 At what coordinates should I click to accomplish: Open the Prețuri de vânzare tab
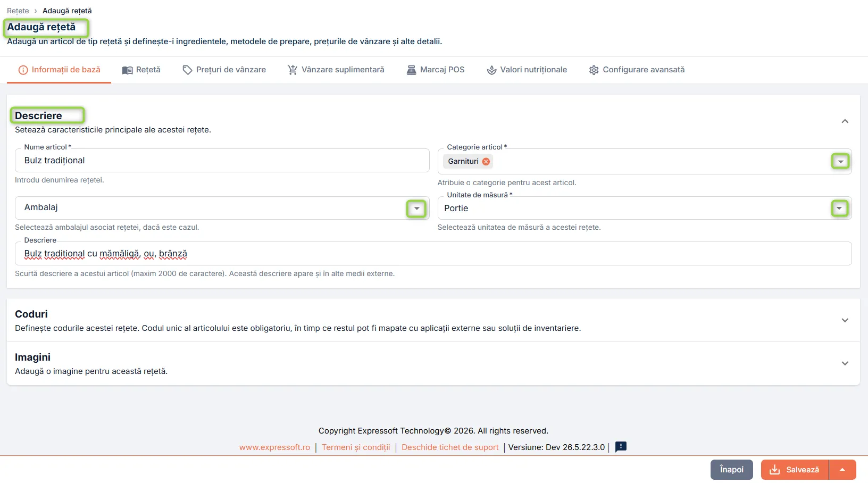click(224, 70)
